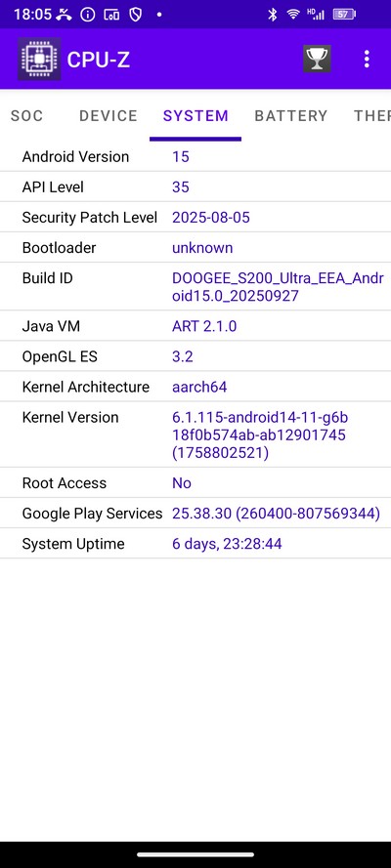Tap the Build ID DOOGEE value
The width and height of the screenshot is (391, 868).
pyautogui.click(x=278, y=287)
